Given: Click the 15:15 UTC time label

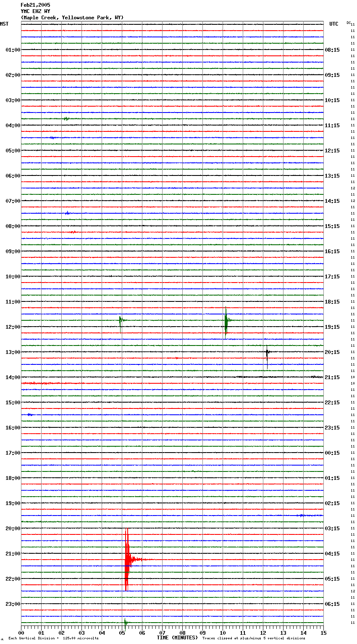Looking at the screenshot, I should tap(332, 226).
